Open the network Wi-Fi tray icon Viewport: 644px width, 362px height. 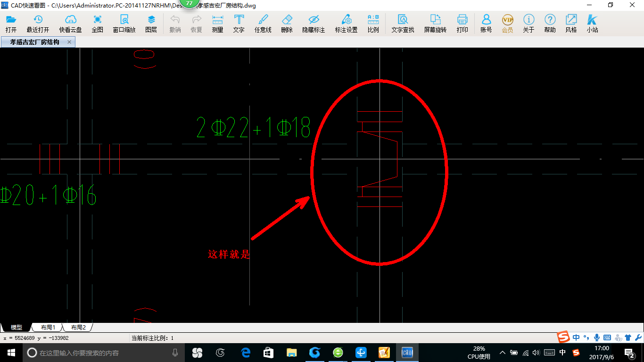click(525, 353)
